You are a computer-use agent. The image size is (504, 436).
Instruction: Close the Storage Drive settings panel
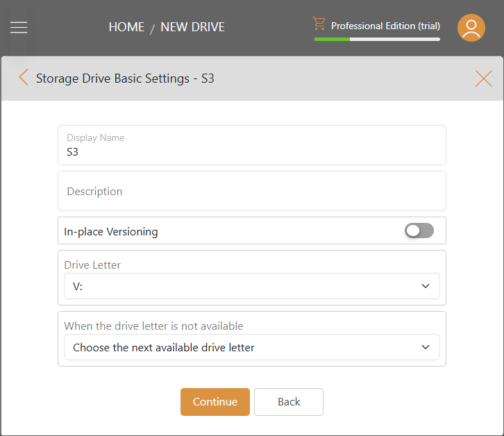pos(483,78)
